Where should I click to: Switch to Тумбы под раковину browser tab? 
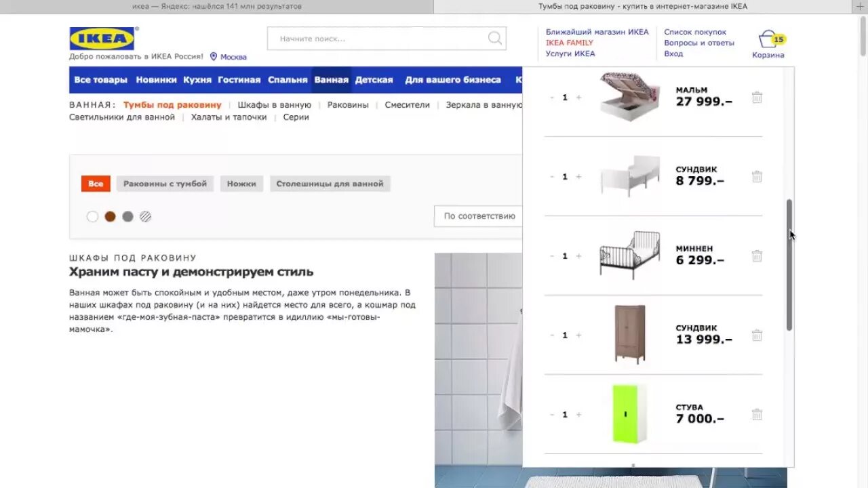[643, 6]
